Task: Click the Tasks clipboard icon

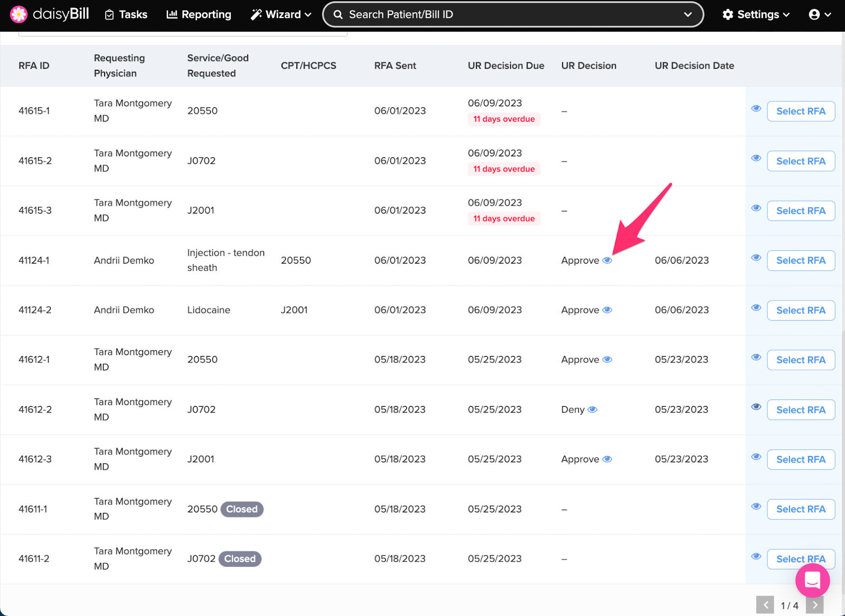Action: pyautogui.click(x=109, y=15)
